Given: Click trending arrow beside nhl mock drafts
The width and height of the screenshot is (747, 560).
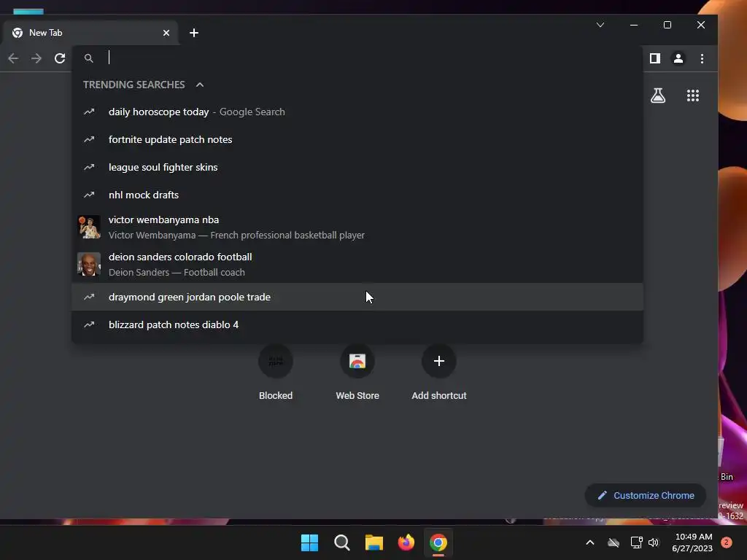Looking at the screenshot, I should tap(89, 195).
